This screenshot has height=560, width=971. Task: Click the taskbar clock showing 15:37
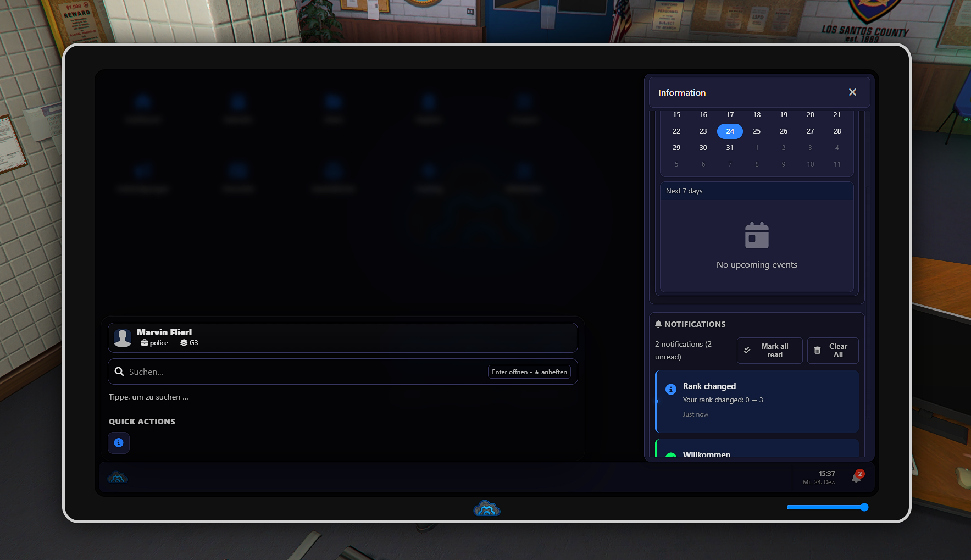820,477
